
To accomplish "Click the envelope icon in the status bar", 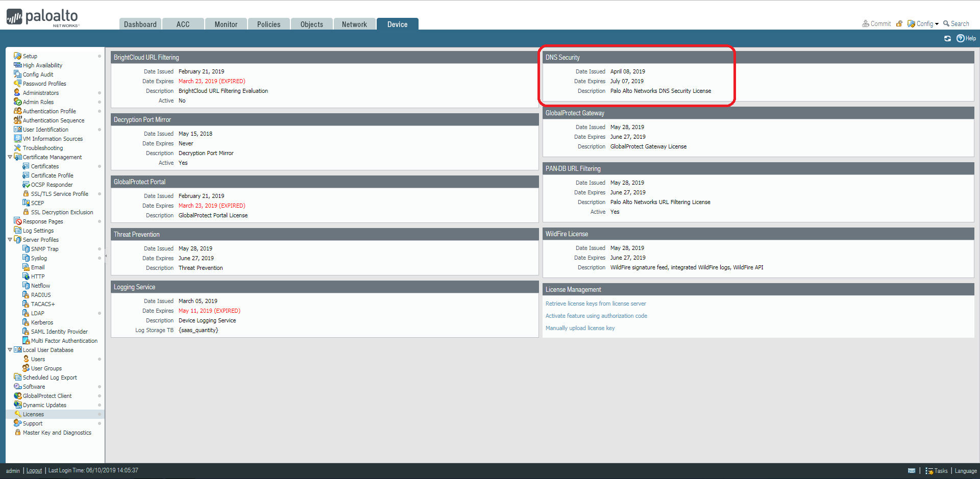I will pyautogui.click(x=912, y=471).
